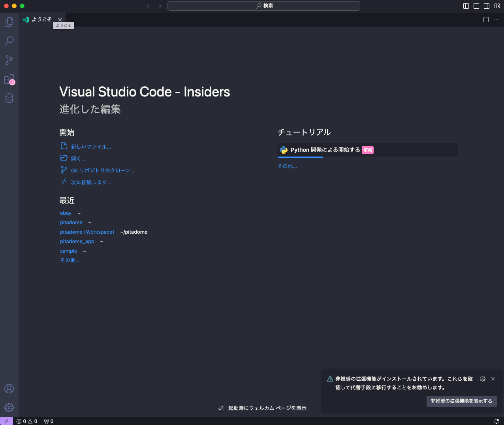Click the remote icon beside 次に接続します

click(x=64, y=181)
